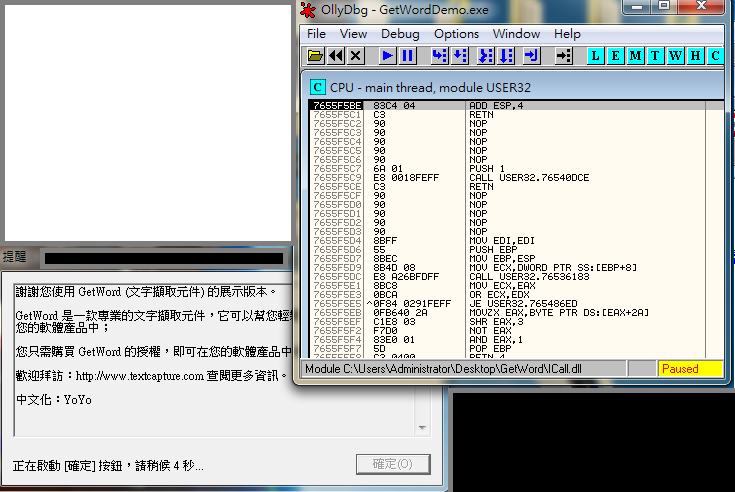This screenshot has height=492, width=735.
Task: Show the Log window via L button
Action: 595,56
